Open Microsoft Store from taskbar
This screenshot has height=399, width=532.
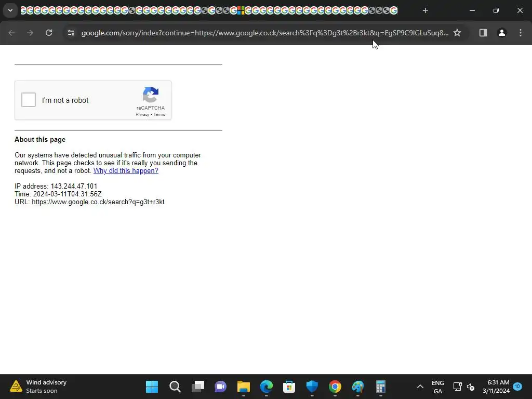coord(289,387)
